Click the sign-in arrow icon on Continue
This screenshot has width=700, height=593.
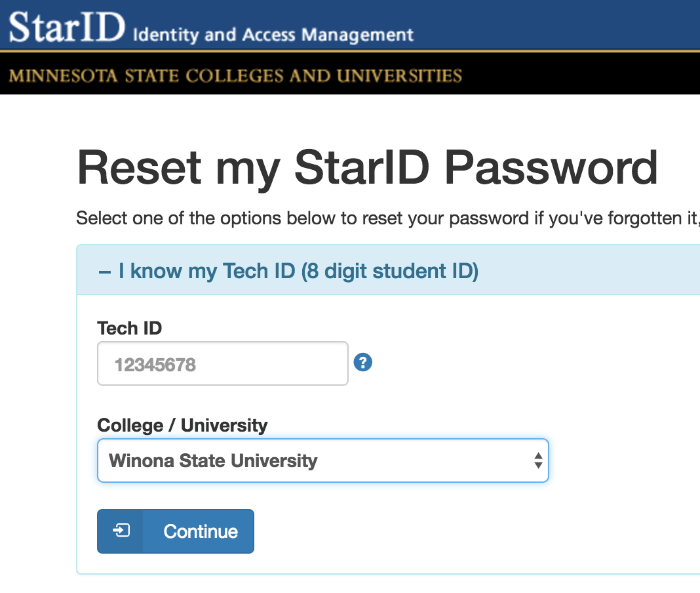tap(121, 531)
